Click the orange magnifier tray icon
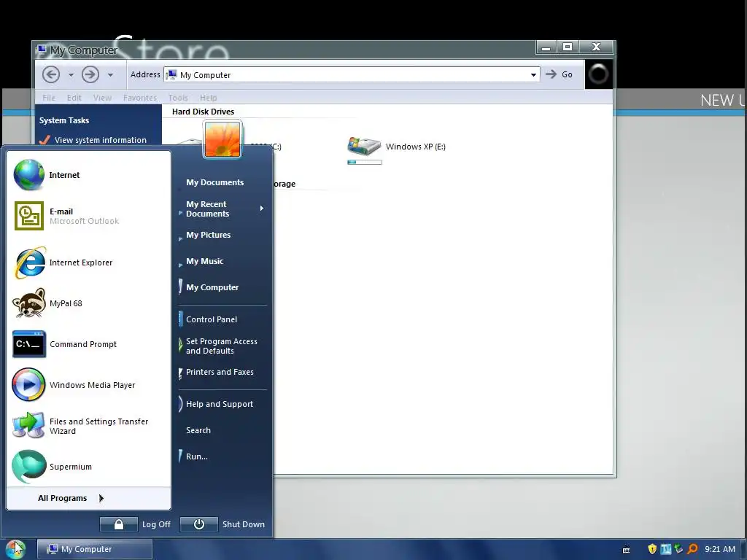The width and height of the screenshot is (747, 560). (693, 549)
